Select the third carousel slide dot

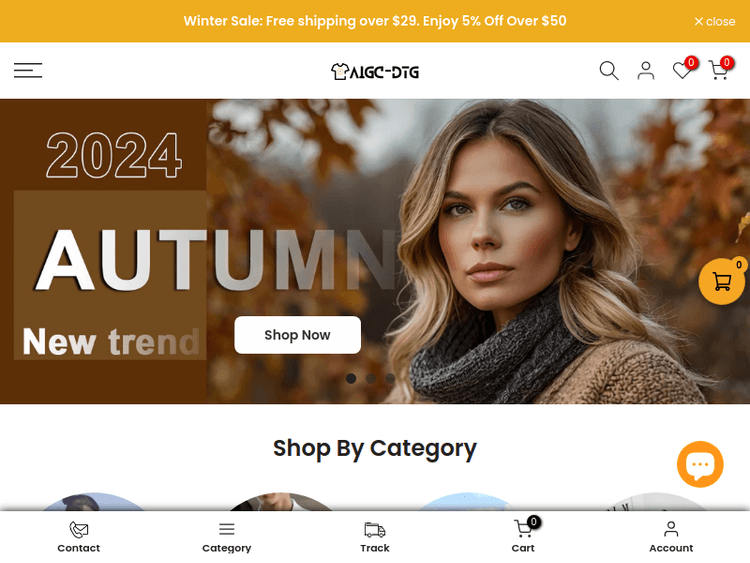390,378
